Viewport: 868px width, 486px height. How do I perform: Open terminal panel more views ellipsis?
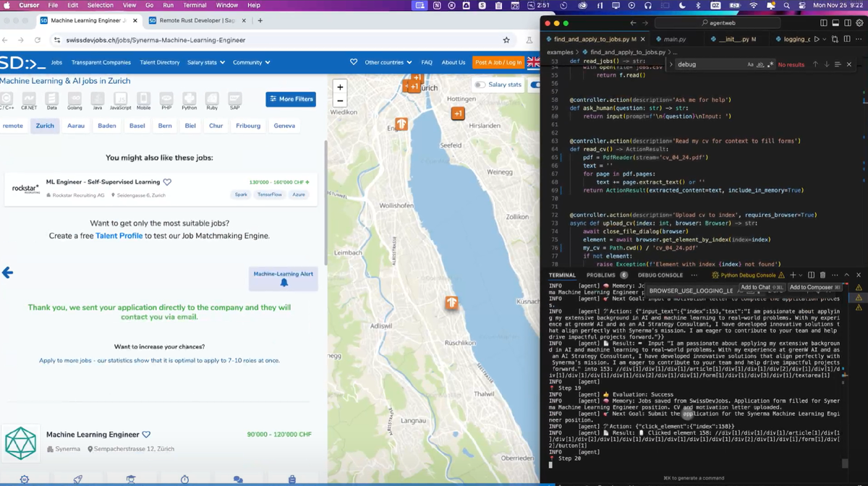[x=694, y=275]
